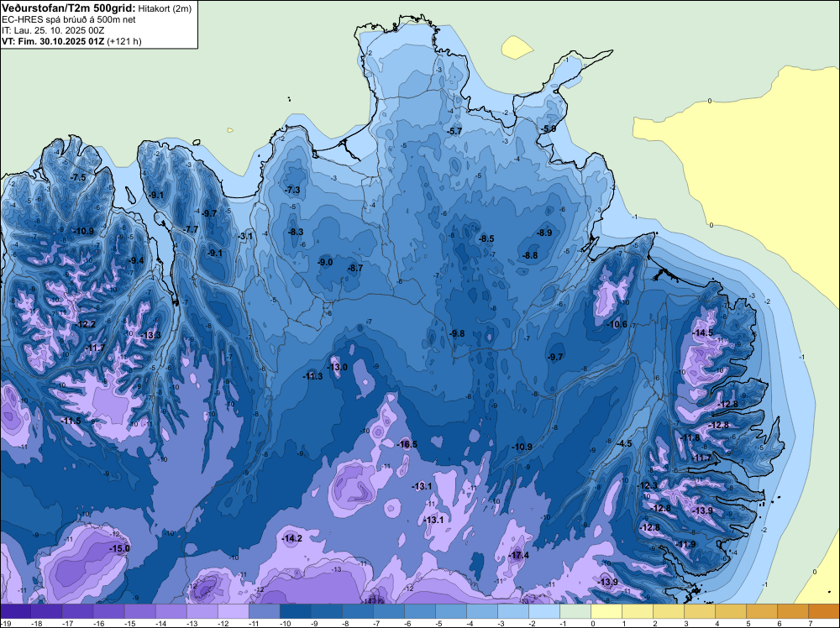This screenshot has height=628, width=840.
Task: Click the '-10.6' temperature label
Action: [617, 324]
